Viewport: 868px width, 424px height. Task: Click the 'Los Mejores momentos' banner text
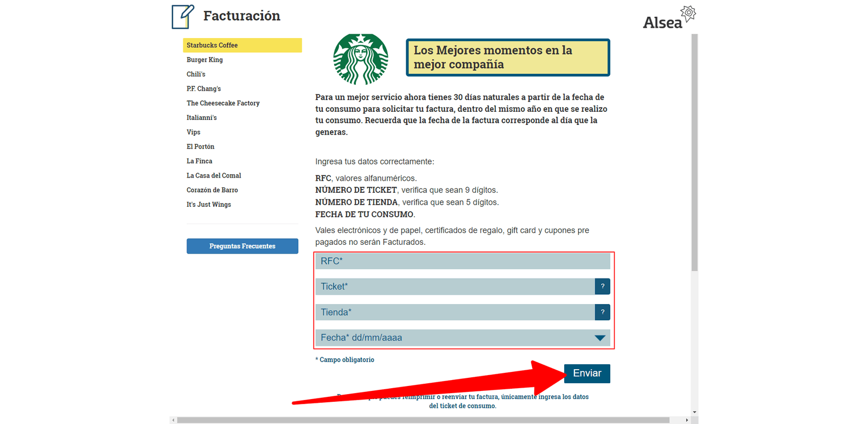click(493, 58)
